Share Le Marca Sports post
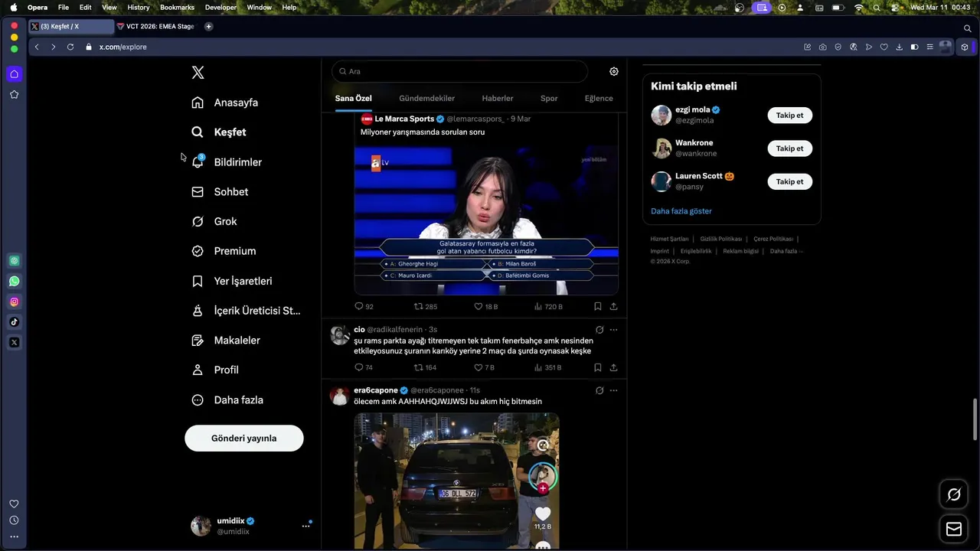Viewport: 980px width, 551px height. [x=613, y=306]
